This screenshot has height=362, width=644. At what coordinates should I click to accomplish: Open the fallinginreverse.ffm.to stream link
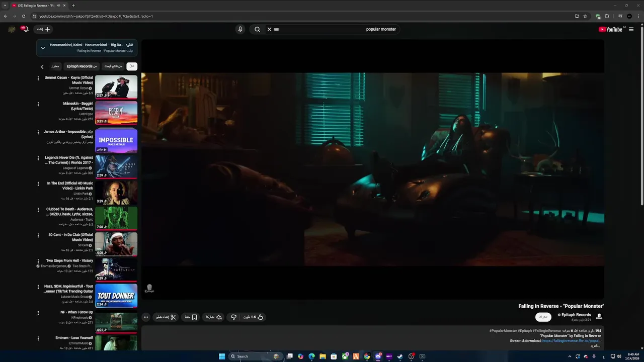(571, 340)
